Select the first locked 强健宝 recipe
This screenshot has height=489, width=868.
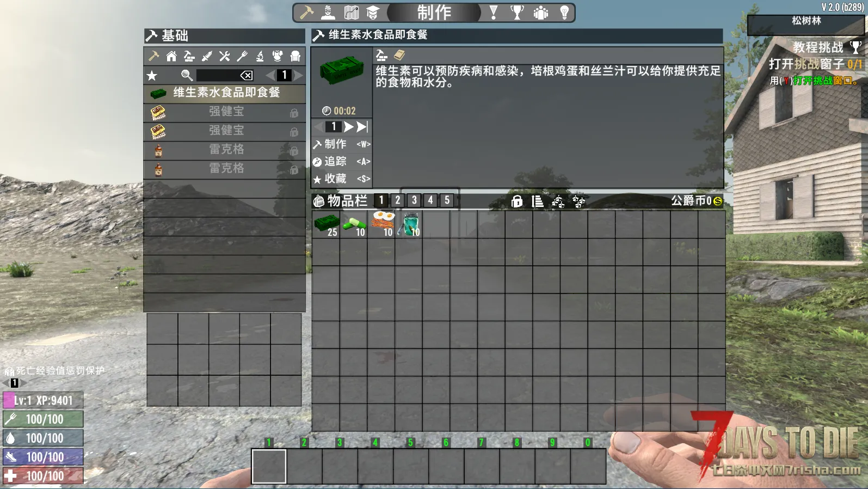224,112
